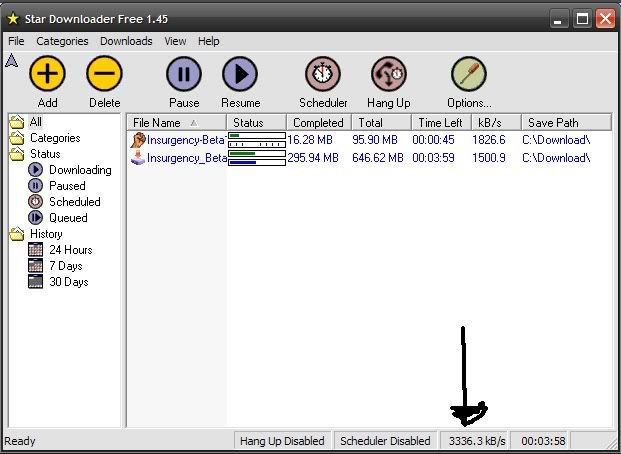This screenshot has width=621, height=454.
Task: Click the 1500.9 speed value
Action: (489, 158)
